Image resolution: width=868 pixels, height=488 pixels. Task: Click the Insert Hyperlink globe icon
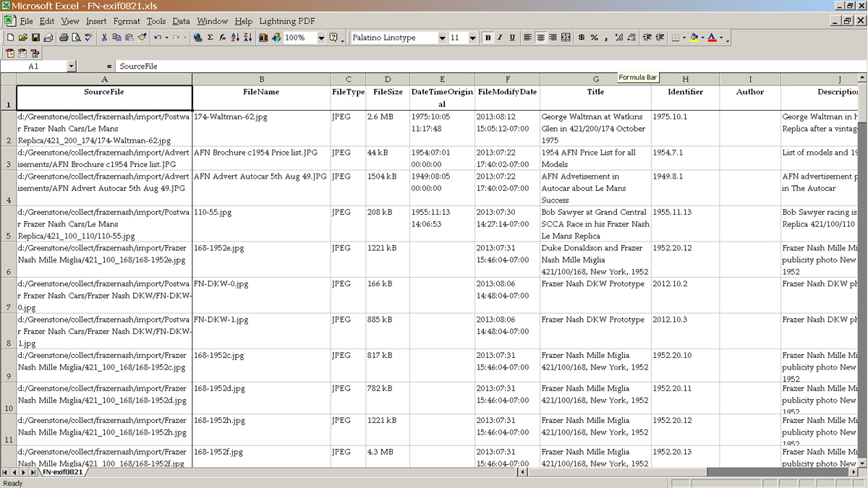coord(197,38)
